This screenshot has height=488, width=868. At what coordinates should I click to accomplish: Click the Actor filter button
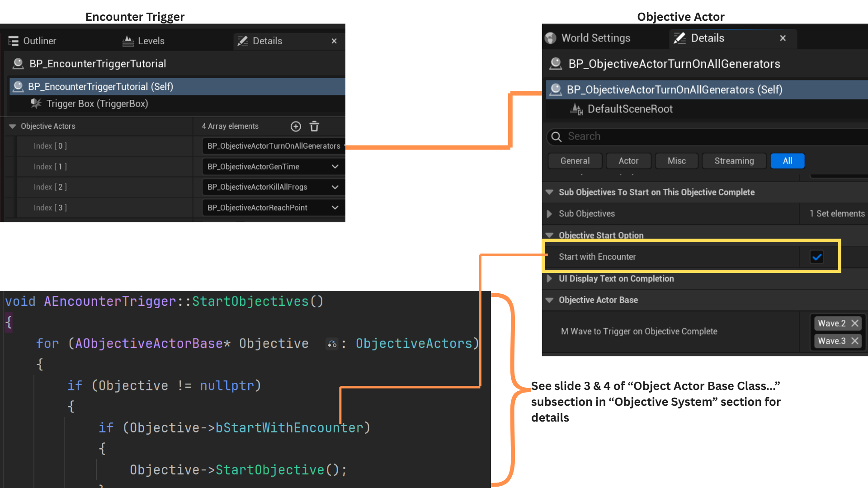pyautogui.click(x=628, y=161)
